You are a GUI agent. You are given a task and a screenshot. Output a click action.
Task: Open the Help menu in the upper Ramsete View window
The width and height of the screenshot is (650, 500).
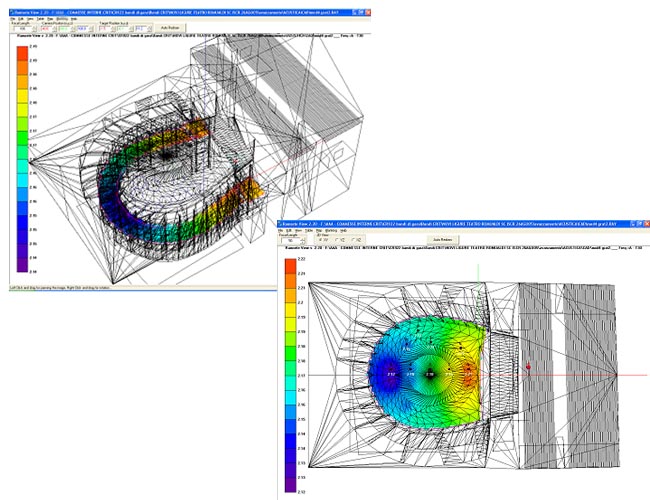click(x=74, y=19)
